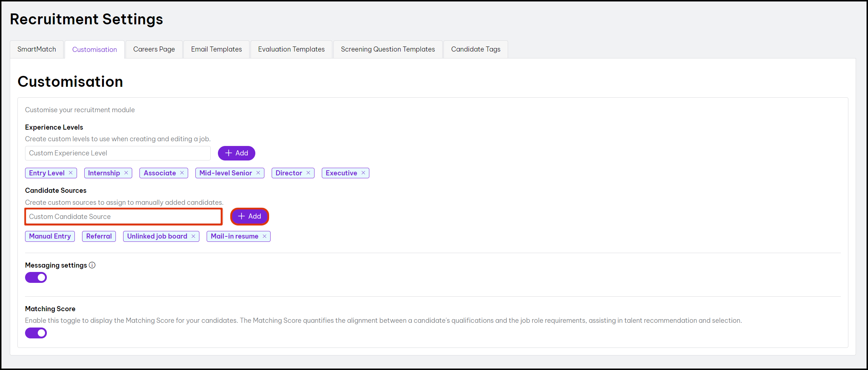
Task: Delete the Director experience level tag
Action: 308,173
